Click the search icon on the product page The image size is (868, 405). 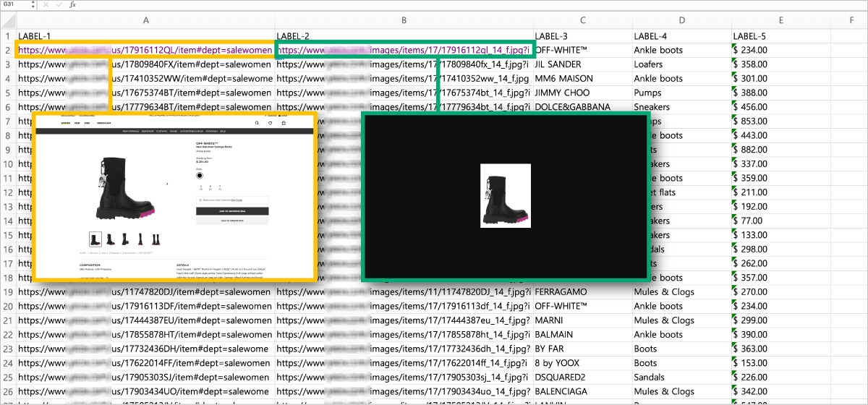pos(257,123)
